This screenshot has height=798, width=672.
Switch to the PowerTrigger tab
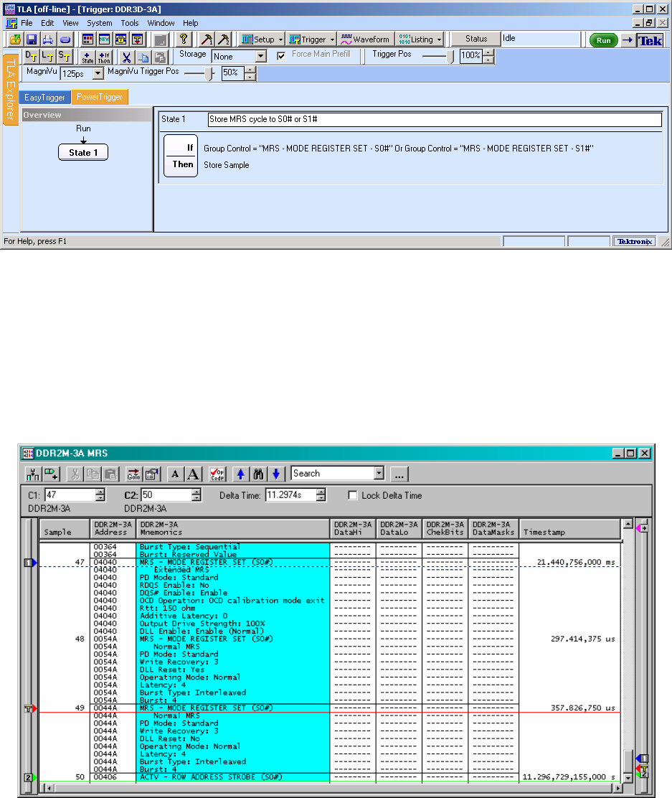pyautogui.click(x=100, y=97)
